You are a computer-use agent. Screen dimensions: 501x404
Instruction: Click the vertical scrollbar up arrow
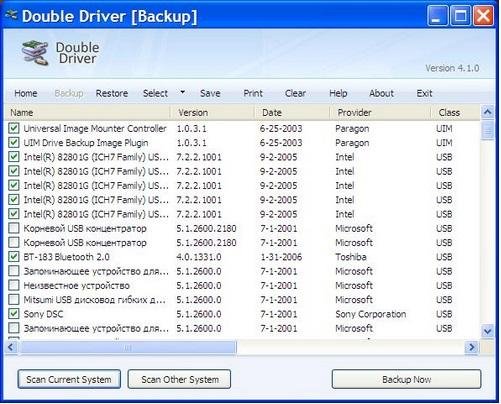coord(487,112)
